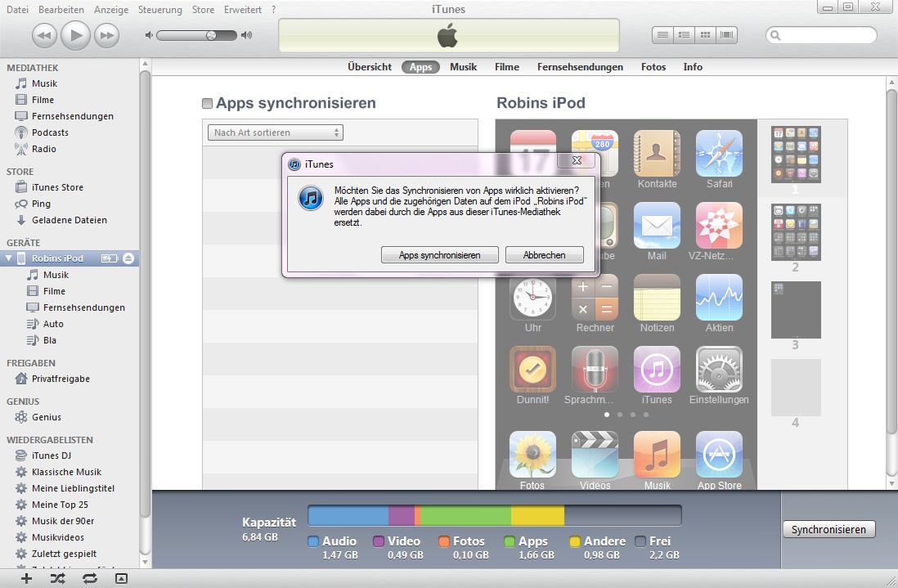Open Ping in the Store section
The width and height of the screenshot is (898, 588).
click(41, 204)
